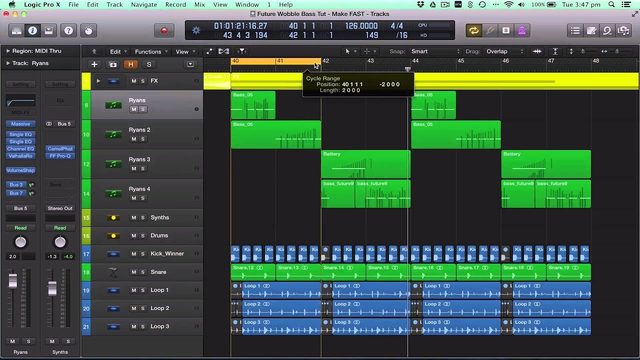Open the View dropdown in tracks area
The height and width of the screenshot is (360, 640).
[185, 51]
